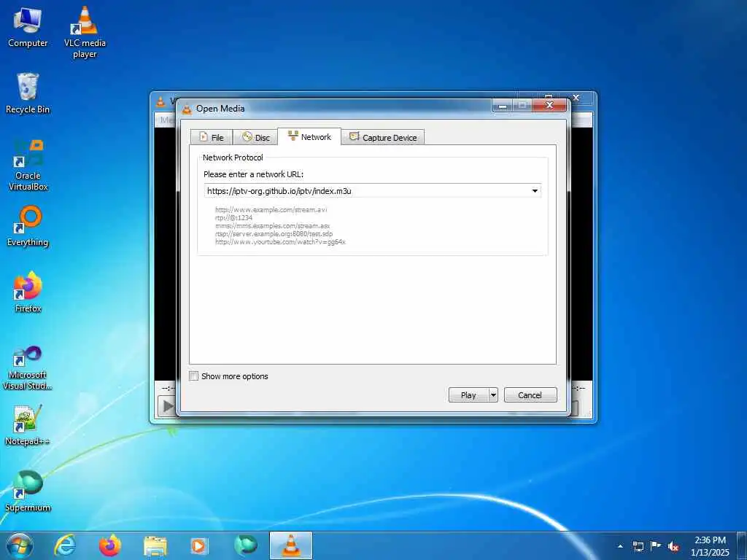Click the example text http://www.example.com/stream.avi
The width and height of the screenshot is (747, 560).
tap(271, 209)
